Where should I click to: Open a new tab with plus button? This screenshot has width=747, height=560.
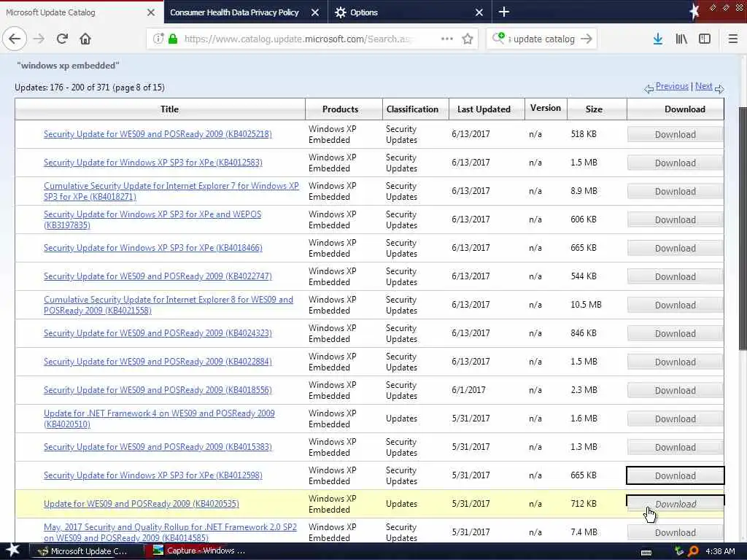[x=504, y=12]
